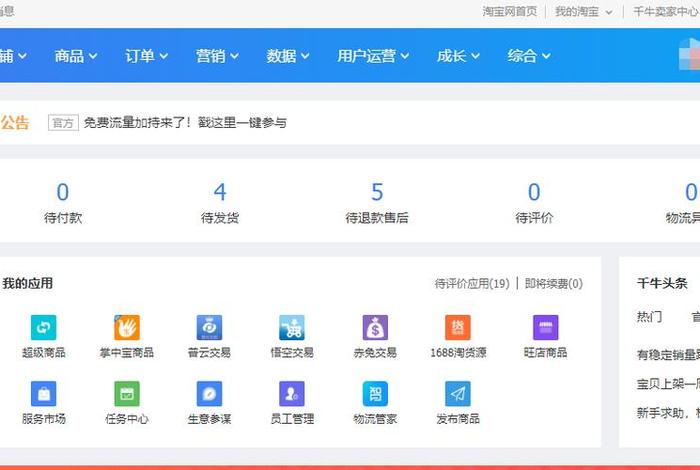Click the blurred user avatar

(x=689, y=55)
